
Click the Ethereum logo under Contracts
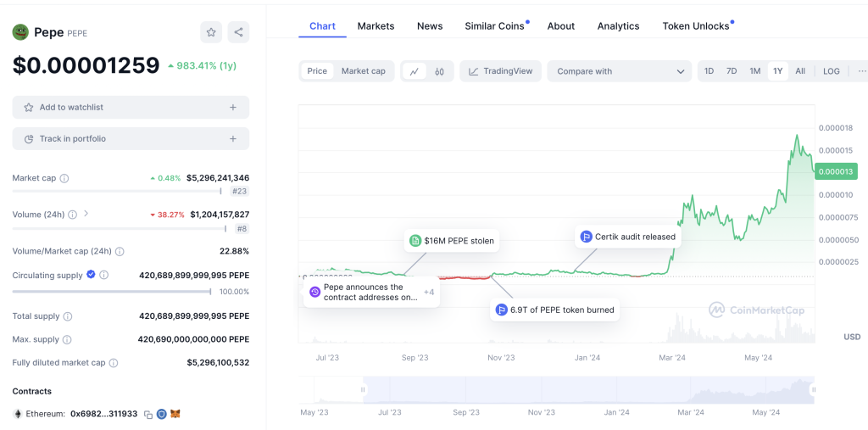[18, 414]
